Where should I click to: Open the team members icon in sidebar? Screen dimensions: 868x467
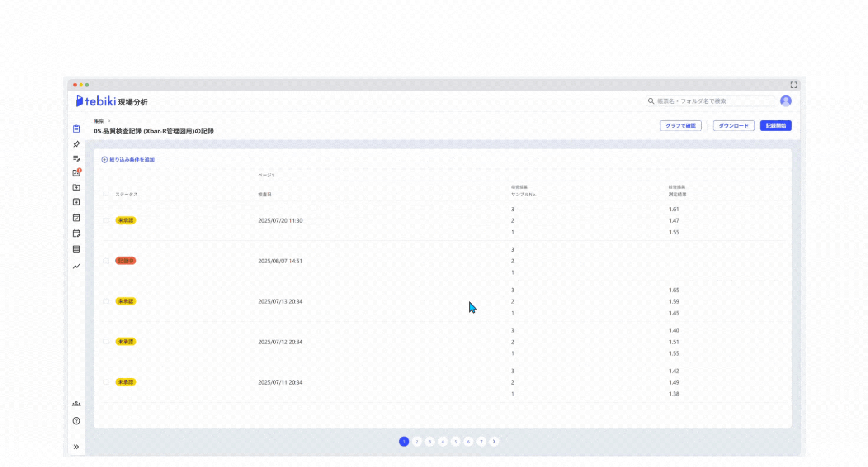76,404
